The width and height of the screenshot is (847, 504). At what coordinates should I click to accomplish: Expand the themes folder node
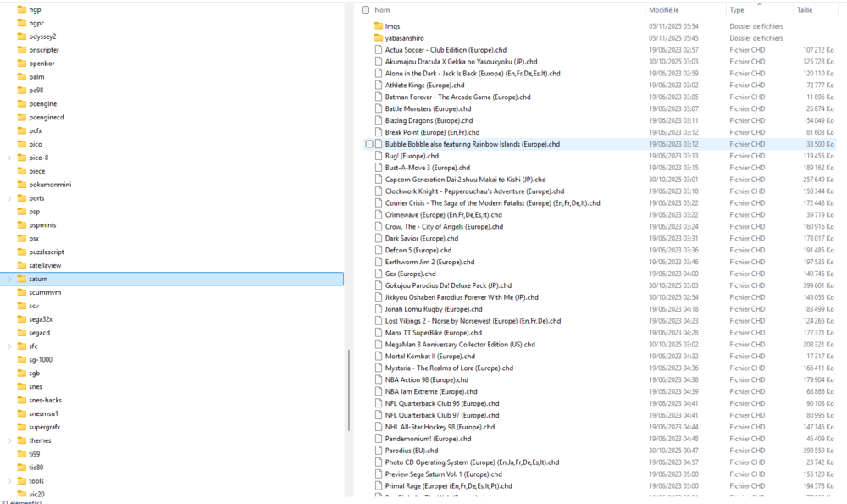point(9,440)
